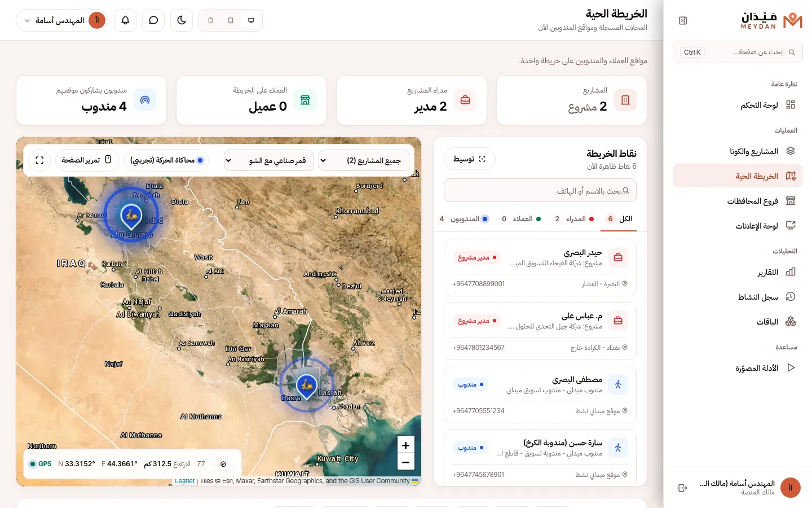This screenshot has height=508, width=812.
Task: Focus the page search field ابحث عن صفحة
Action: 738,52
